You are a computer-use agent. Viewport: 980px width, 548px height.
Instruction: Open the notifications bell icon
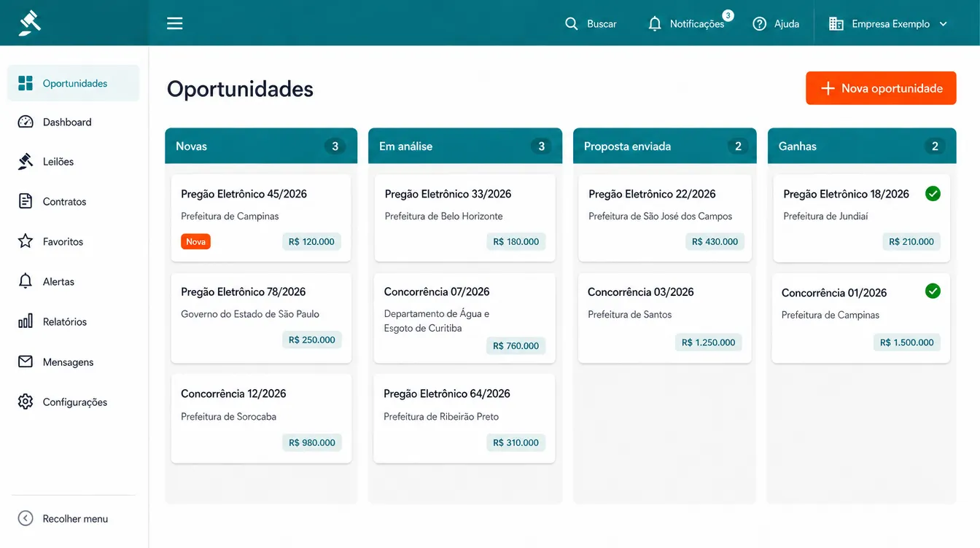655,24
